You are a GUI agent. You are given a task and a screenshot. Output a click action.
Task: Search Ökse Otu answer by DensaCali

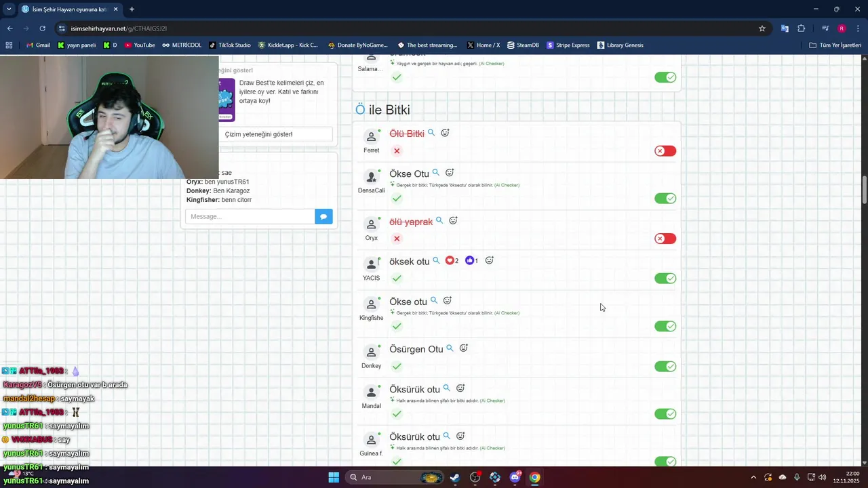[x=436, y=173]
